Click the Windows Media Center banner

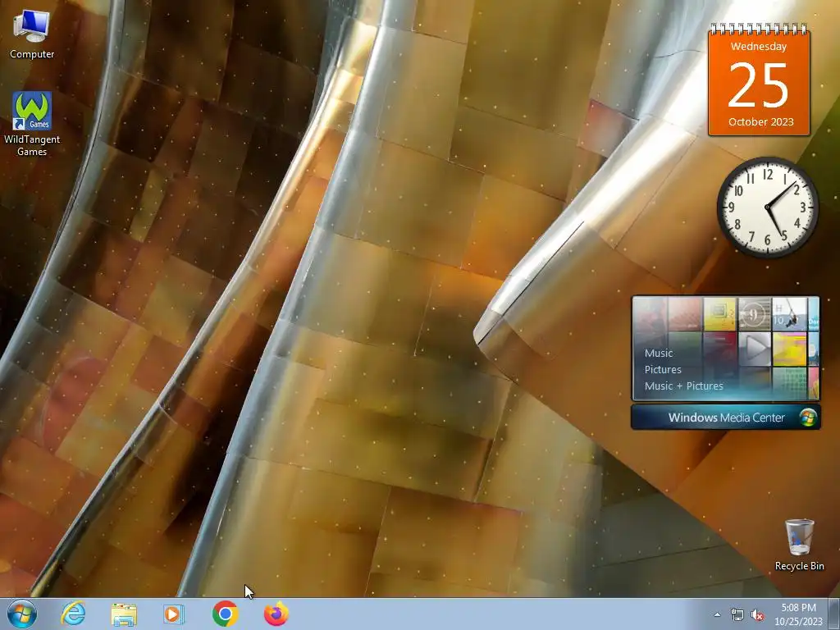(x=726, y=418)
